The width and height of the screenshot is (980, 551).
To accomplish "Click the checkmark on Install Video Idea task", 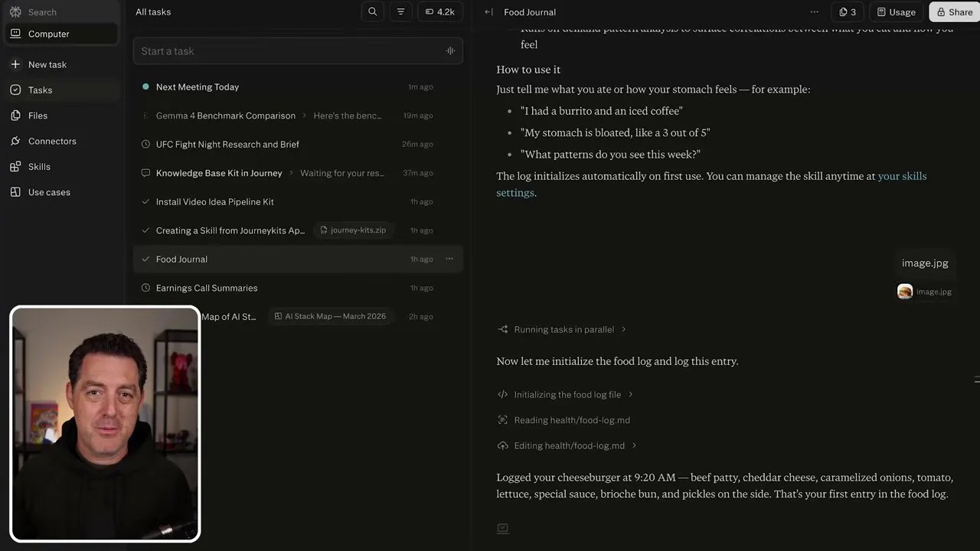I will [x=145, y=202].
